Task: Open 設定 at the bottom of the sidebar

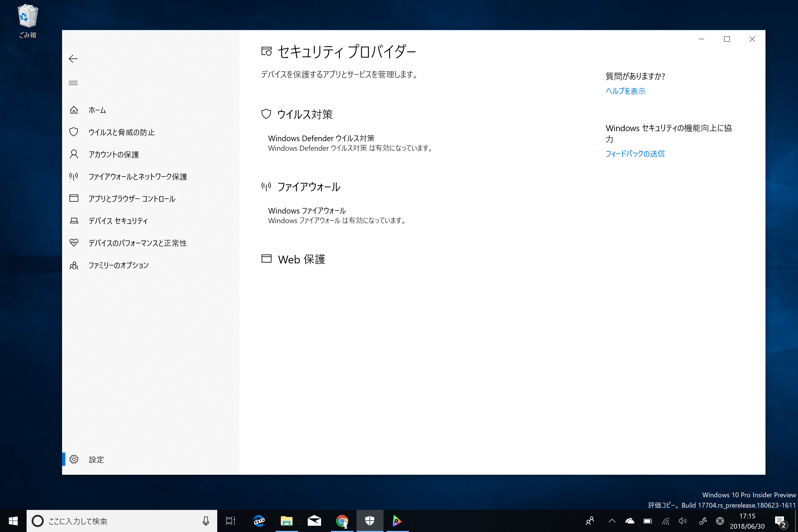Action: 96,460
